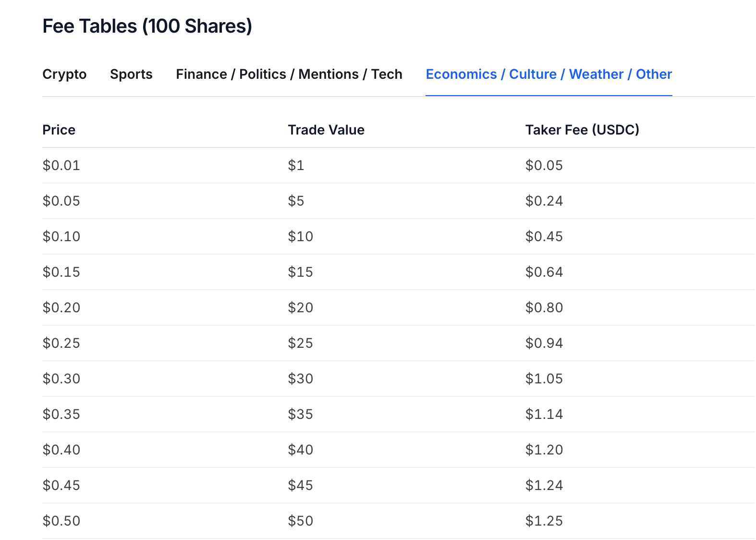Click Economics / Culture / Weather / Other tab

tap(549, 74)
